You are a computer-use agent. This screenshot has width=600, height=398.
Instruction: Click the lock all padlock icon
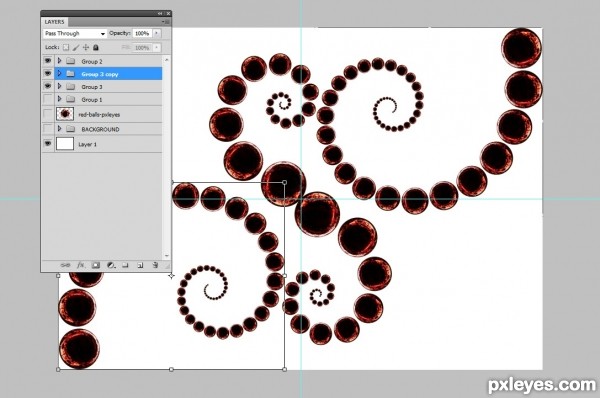(x=96, y=47)
